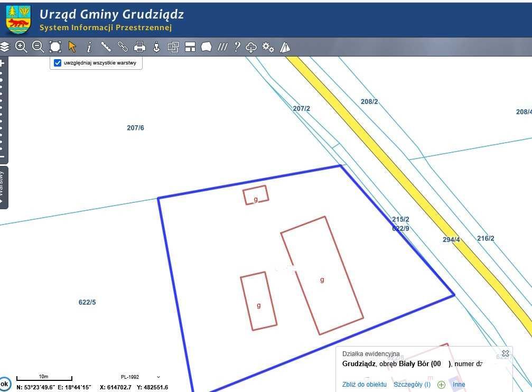Click the N/E geographic coordinates readout
Image resolution: width=532 pixels, height=392 pixels.
click(53, 387)
